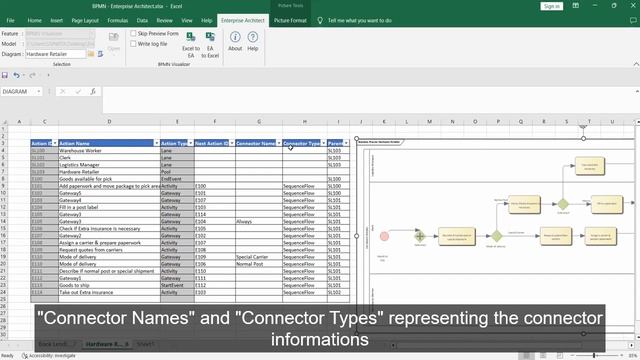The image size is (640, 360).
Task: Open comments icon at ribbon right
Action: tap(633, 20)
